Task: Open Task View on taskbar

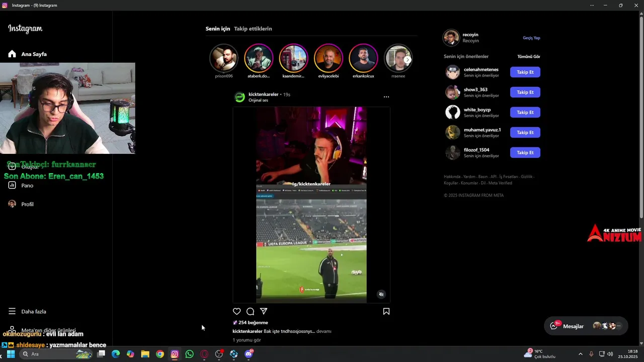Action: pos(101,354)
